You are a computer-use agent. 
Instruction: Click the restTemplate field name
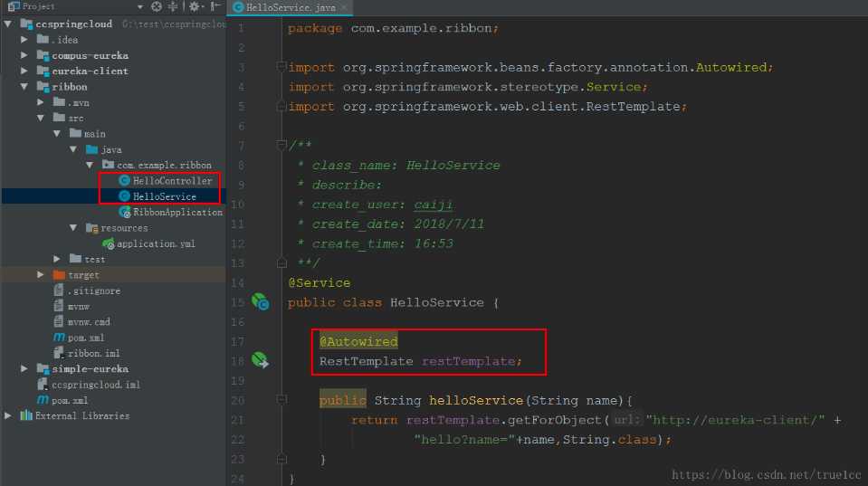[468, 361]
